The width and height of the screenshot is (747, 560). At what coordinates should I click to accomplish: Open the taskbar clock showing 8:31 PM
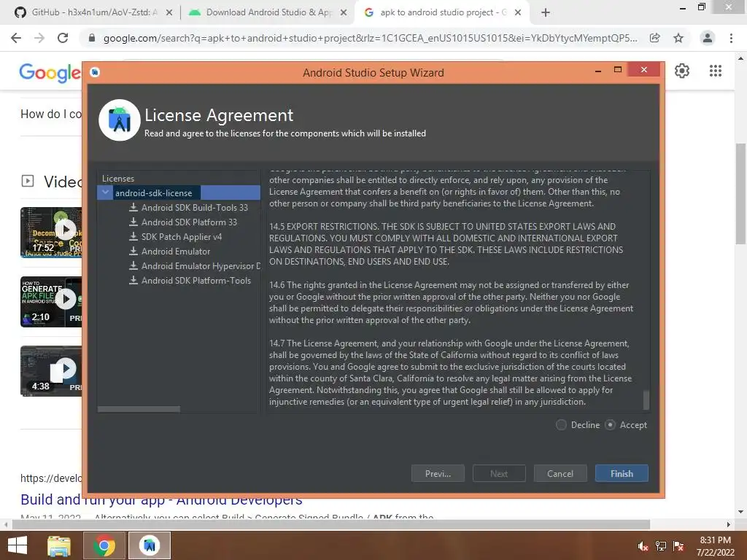[715, 546]
